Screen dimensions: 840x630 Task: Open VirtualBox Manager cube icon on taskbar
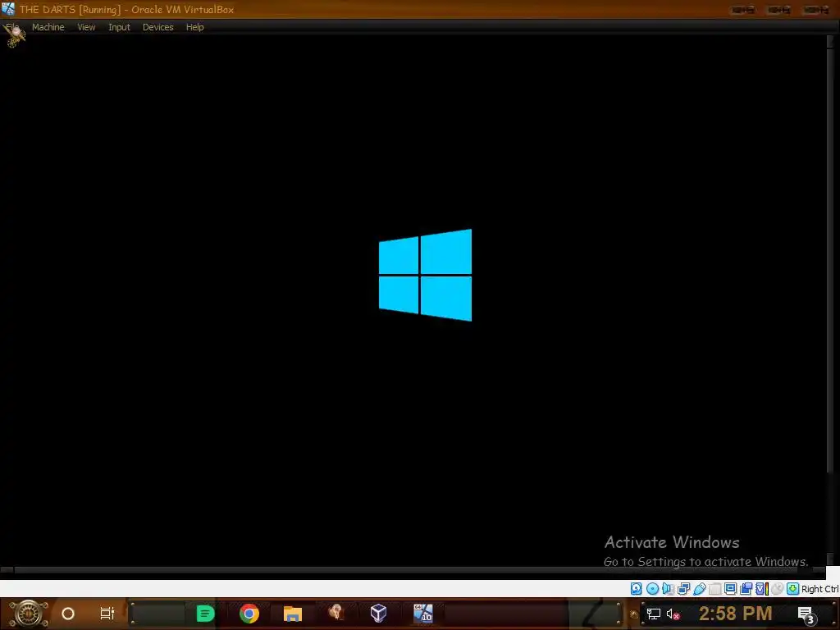click(x=379, y=613)
